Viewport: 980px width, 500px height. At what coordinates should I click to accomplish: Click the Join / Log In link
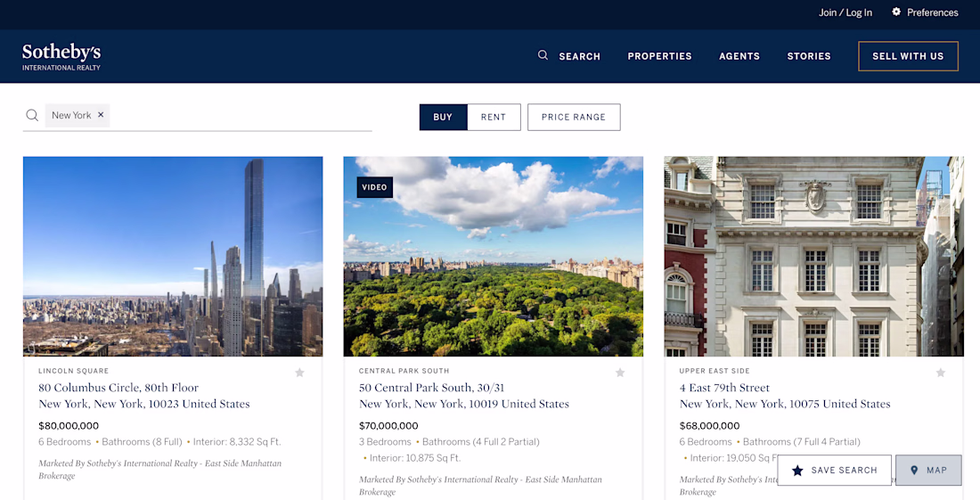pos(845,12)
